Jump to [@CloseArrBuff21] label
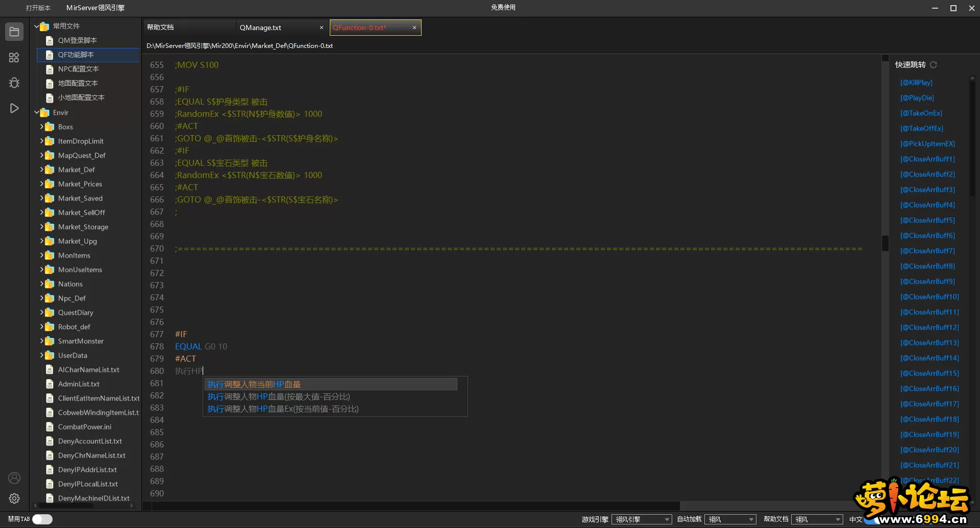Screen dimensions: 980x528 pos(929,465)
